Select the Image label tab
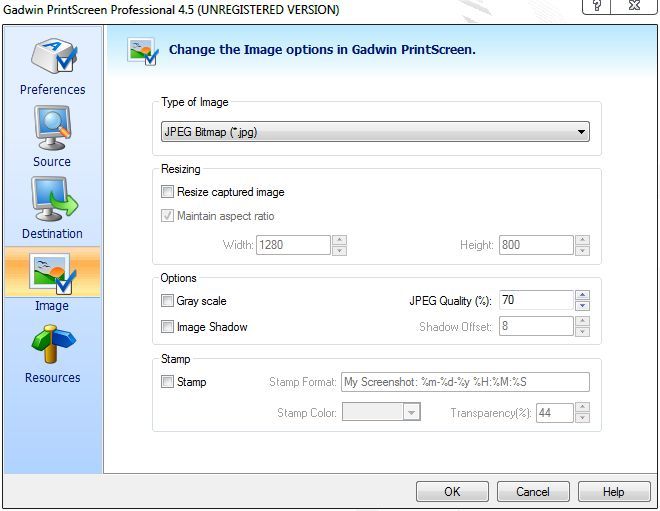Image resolution: width=660 pixels, height=511 pixels. click(x=52, y=306)
